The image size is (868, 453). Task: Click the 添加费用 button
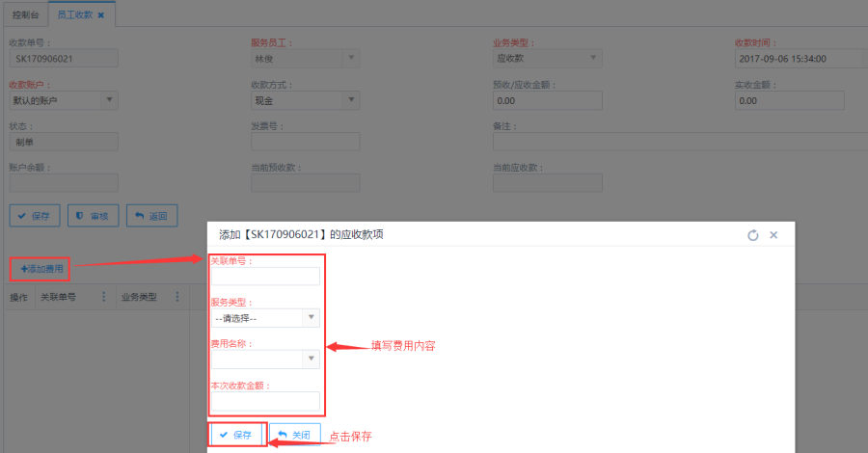41,269
